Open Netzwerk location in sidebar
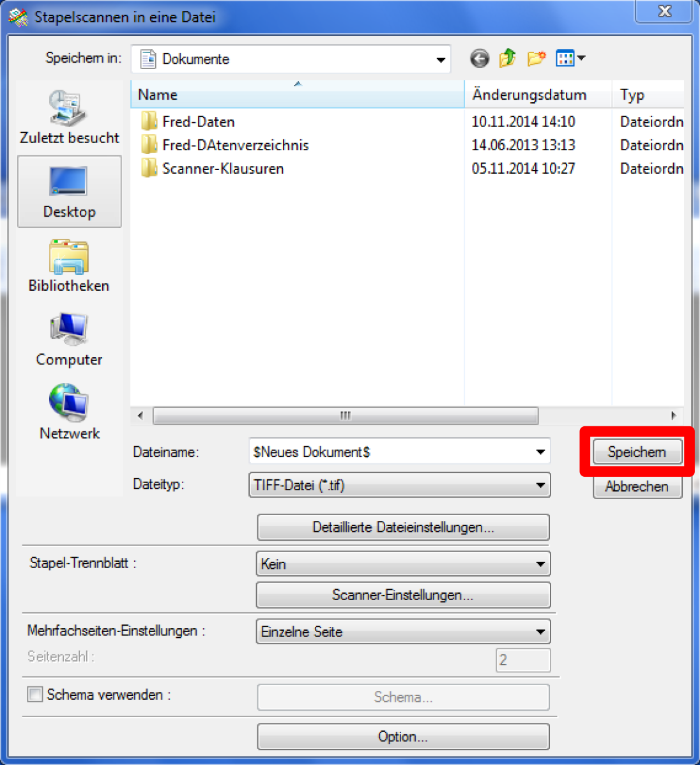Screen dimensions: 700x765 tap(69, 413)
